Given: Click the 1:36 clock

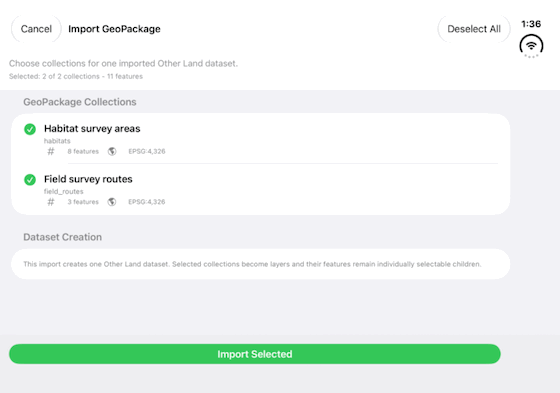Looking at the screenshot, I should click(531, 24).
